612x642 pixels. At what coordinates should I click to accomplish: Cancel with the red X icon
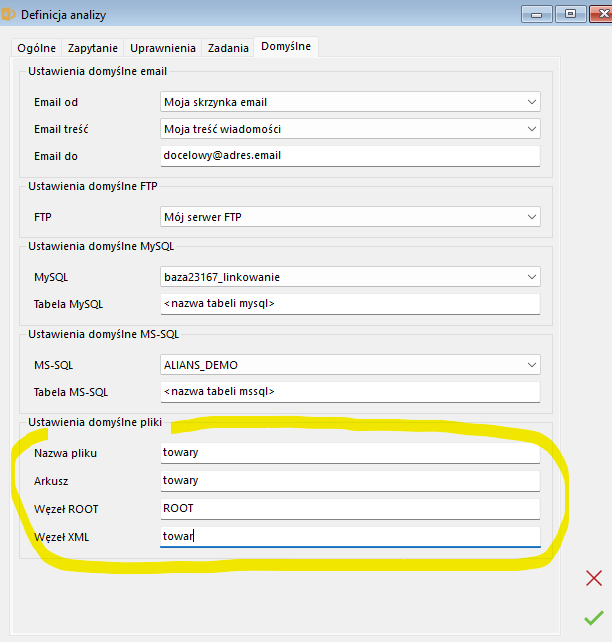(594, 578)
